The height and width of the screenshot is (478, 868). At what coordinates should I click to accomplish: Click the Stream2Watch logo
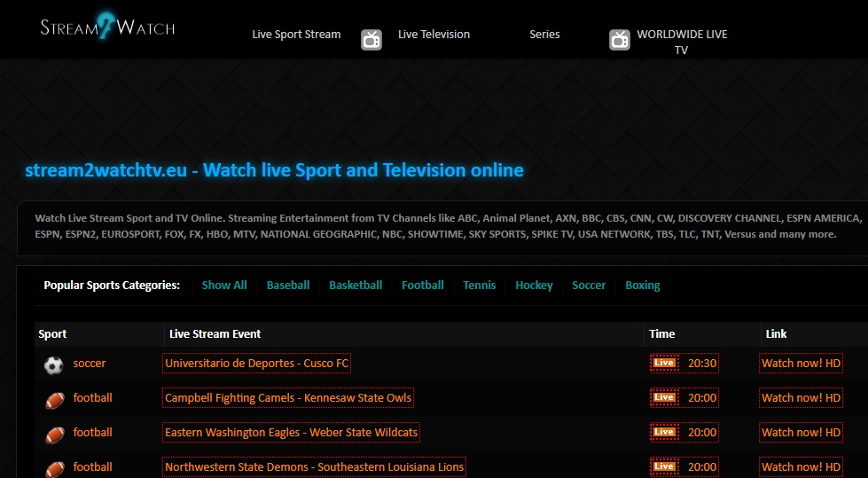pyautogui.click(x=107, y=26)
